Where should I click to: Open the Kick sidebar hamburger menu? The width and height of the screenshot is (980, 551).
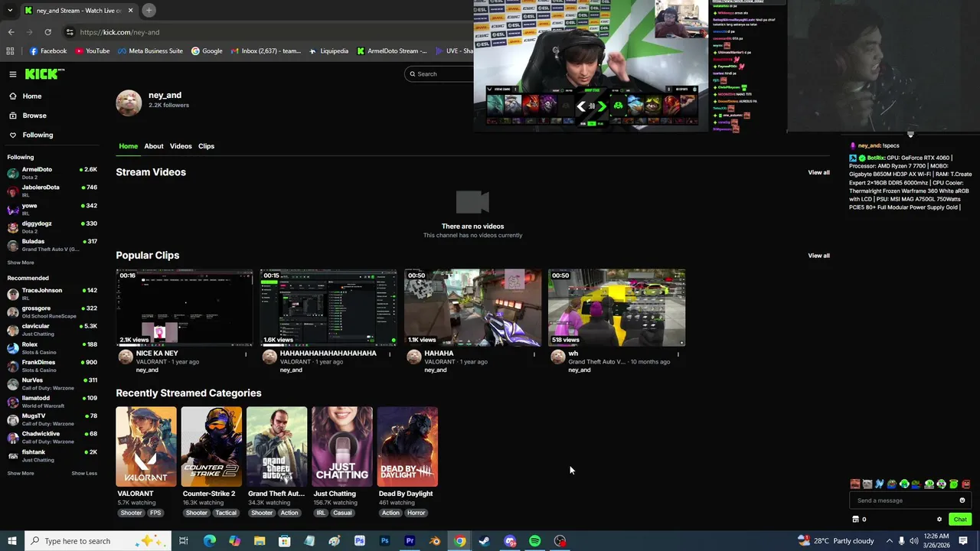(13, 74)
